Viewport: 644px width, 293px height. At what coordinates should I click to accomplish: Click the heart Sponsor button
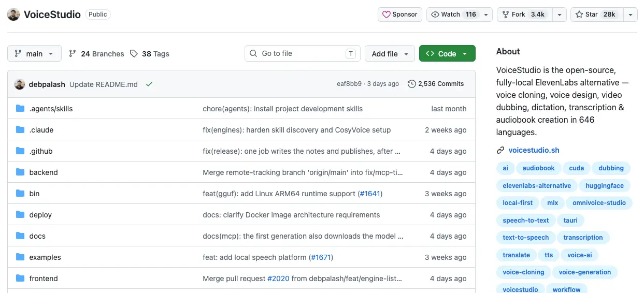(400, 14)
